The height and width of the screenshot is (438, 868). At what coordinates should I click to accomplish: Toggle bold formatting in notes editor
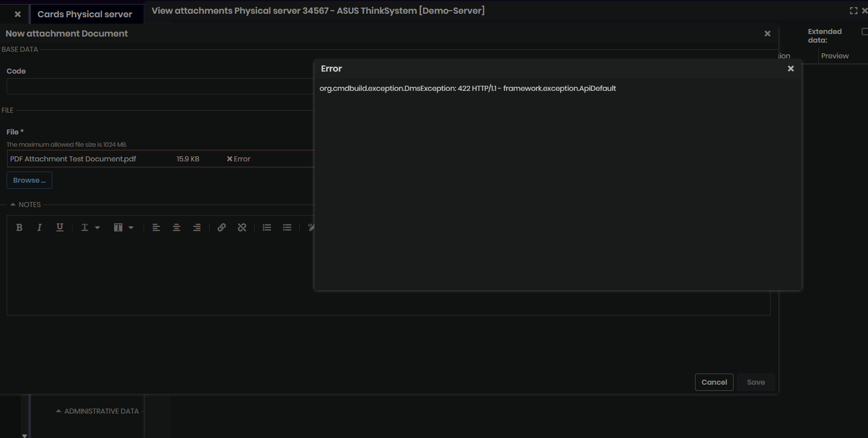[19, 227]
